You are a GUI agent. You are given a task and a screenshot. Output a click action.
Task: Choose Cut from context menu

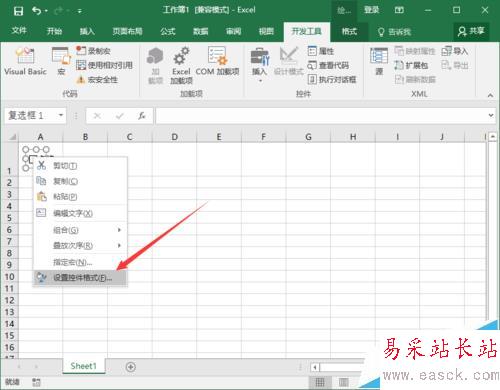pyautogui.click(x=80, y=165)
